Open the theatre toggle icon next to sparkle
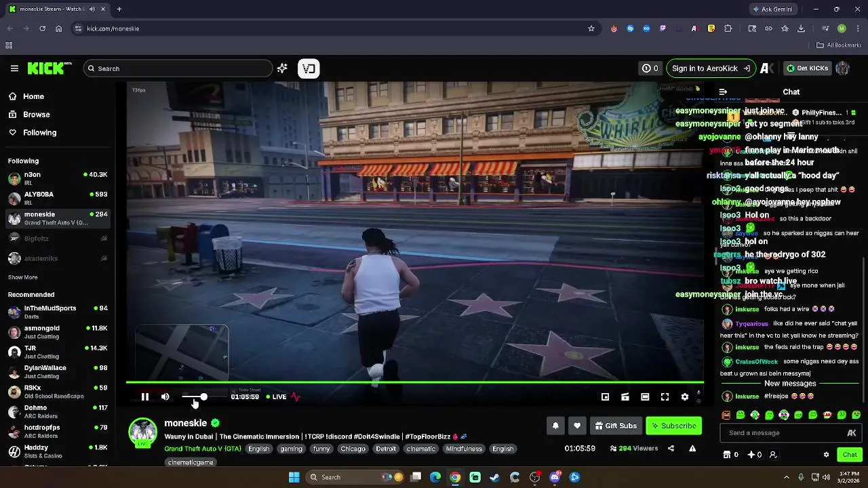The height and width of the screenshot is (488, 868). (x=309, y=68)
